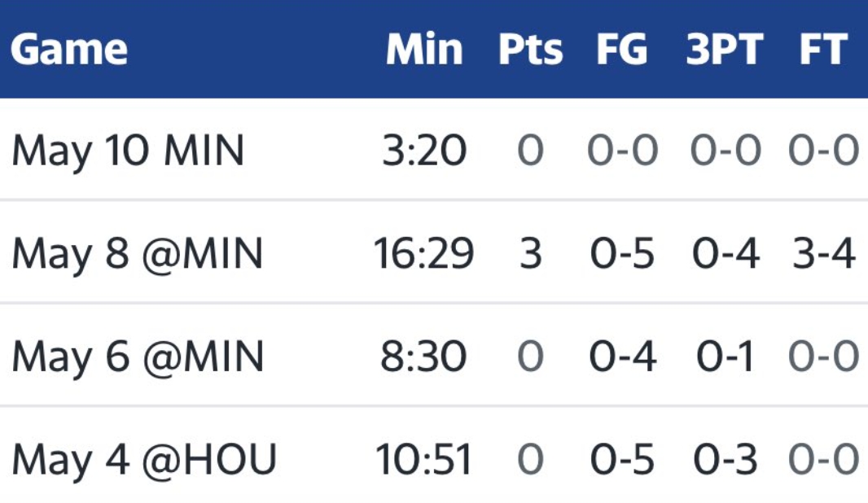The image size is (868, 503).
Task: Sort by the FT column header
Action: click(x=823, y=50)
